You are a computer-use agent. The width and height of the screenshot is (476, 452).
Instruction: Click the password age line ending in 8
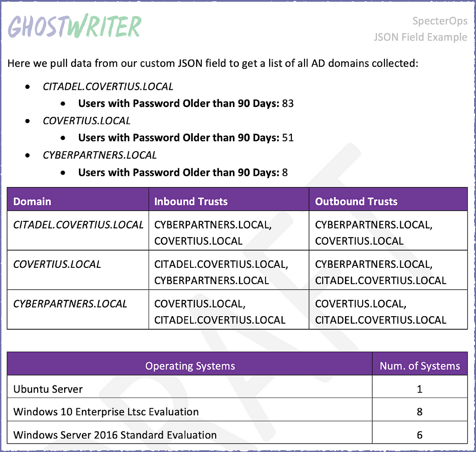(183, 173)
